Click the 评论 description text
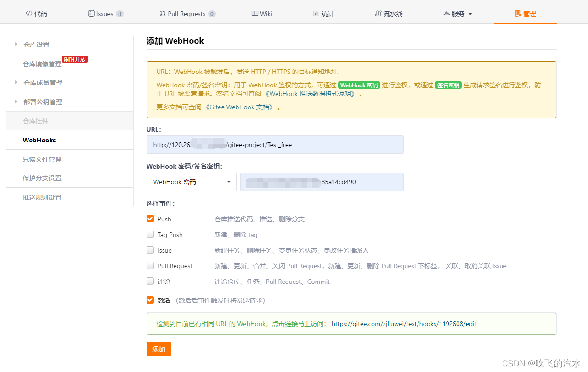The height and width of the screenshot is (372, 588). [272, 282]
